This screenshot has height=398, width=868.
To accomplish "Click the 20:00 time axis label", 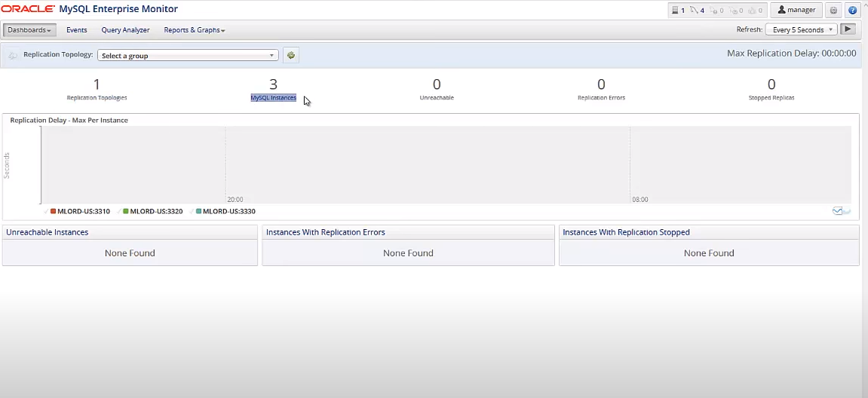I will [x=235, y=199].
